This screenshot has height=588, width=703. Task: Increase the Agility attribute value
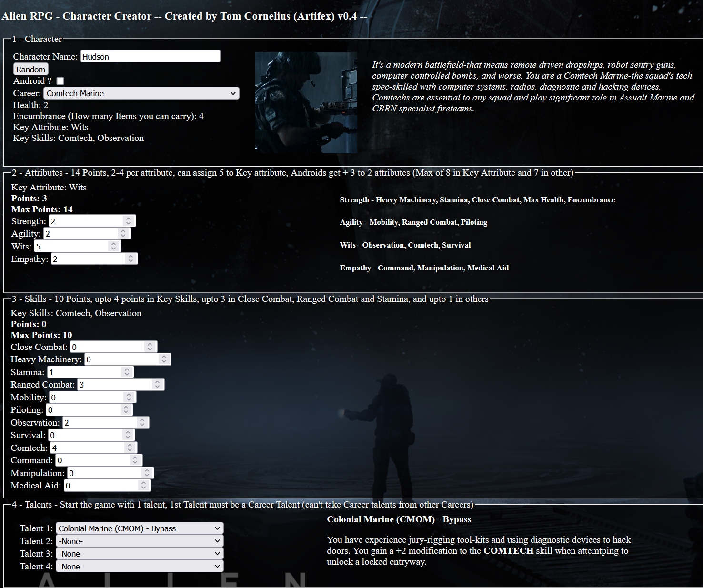(124, 231)
